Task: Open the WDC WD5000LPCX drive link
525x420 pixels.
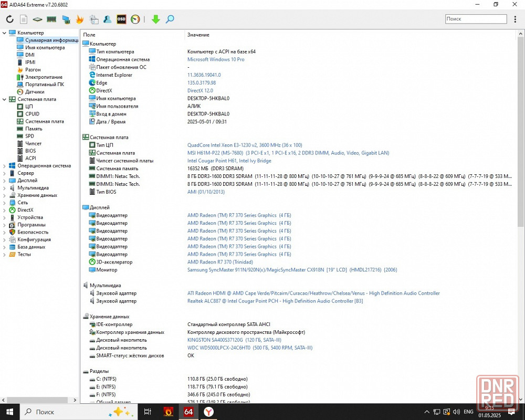Action: click(250, 348)
